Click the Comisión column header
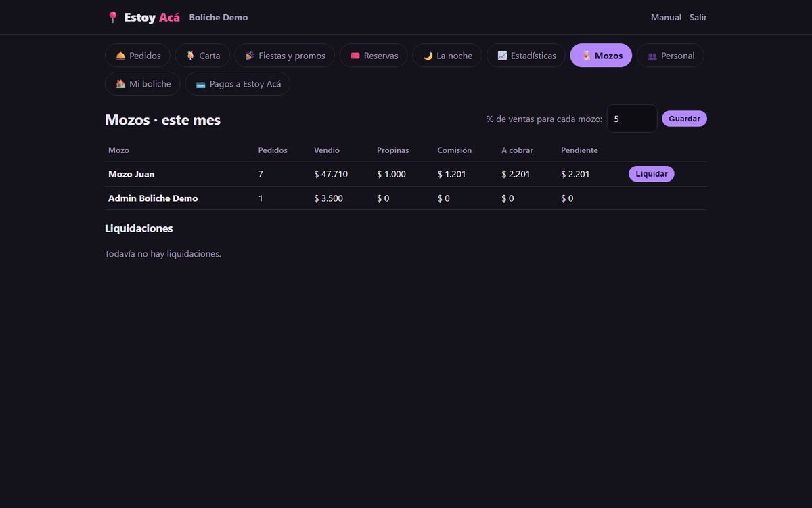812x508 pixels. pos(455,150)
